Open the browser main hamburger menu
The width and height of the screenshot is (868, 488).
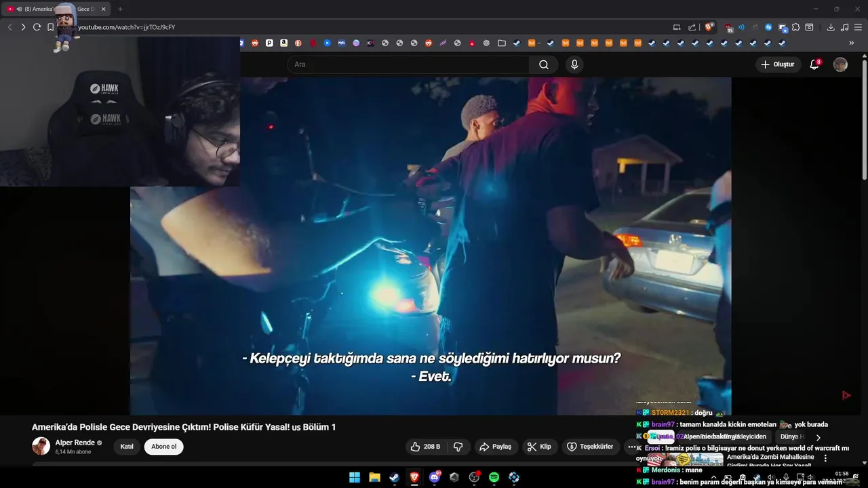(858, 27)
